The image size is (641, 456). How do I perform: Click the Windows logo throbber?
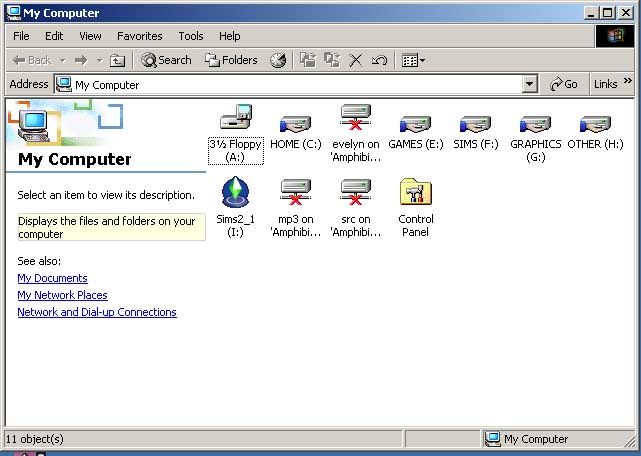tap(615, 36)
